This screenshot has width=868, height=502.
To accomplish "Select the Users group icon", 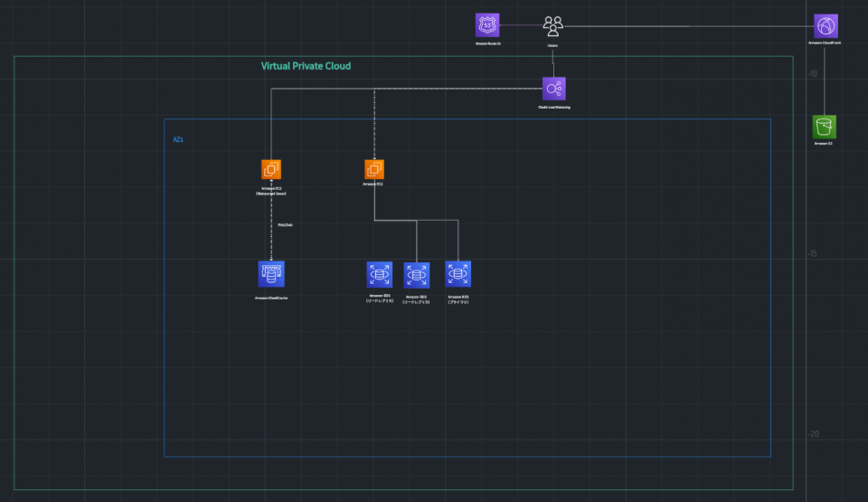I will [552, 26].
